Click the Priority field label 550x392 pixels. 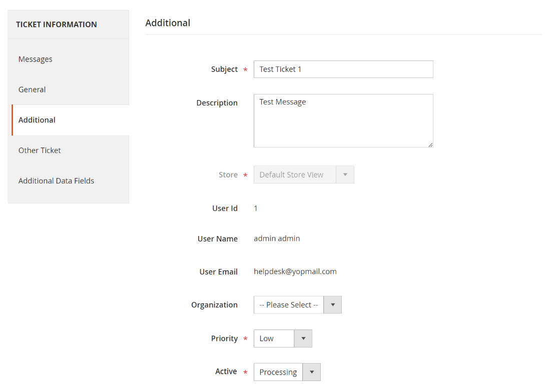[x=224, y=338]
